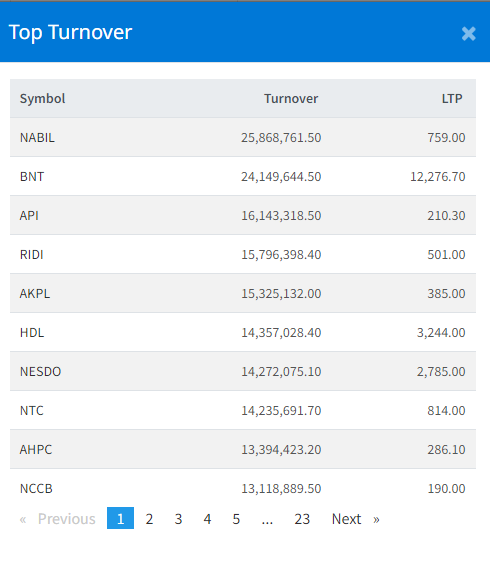Sort by the Turnover column header
Image resolution: width=490 pixels, height=561 pixels.
[291, 98]
